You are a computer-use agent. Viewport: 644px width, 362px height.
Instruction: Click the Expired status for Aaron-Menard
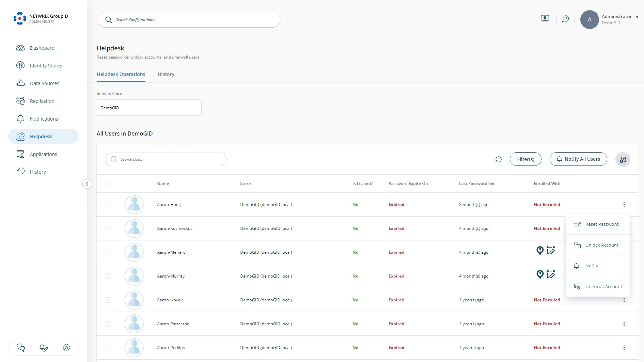(x=396, y=252)
